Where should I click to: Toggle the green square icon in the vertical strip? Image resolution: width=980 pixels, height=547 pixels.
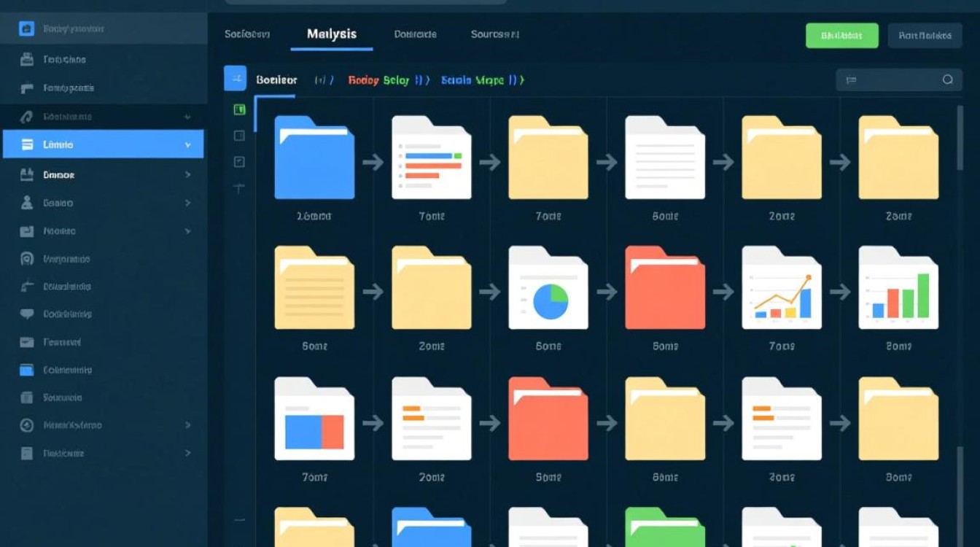pos(239,109)
